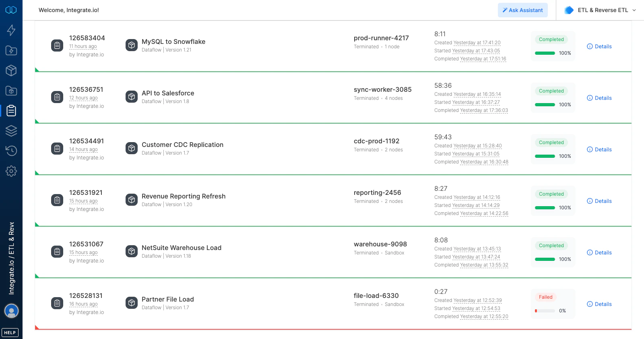Open the NetSuite Warehouse Load package
Viewport: 644px width, 339px height.
pos(182,248)
